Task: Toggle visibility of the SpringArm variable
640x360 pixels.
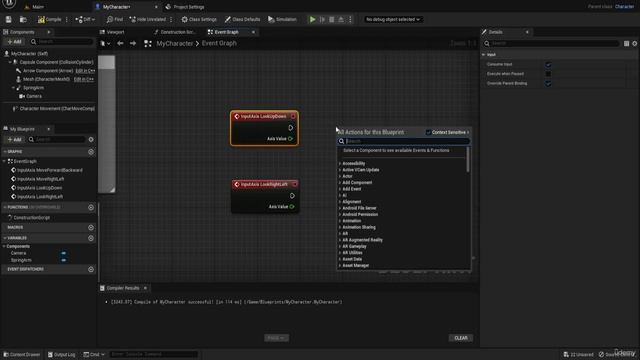Action: point(63,260)
